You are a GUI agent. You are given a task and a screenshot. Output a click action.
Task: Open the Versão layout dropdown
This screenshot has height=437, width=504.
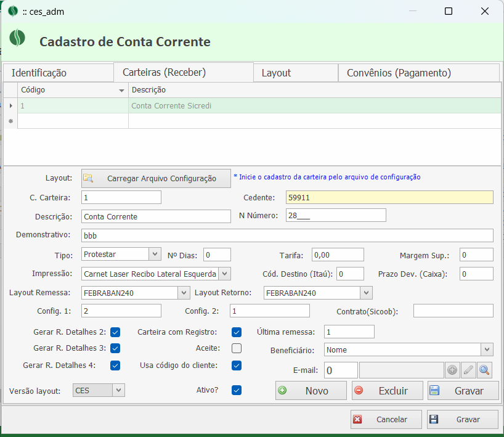click(x=118, y=390)
